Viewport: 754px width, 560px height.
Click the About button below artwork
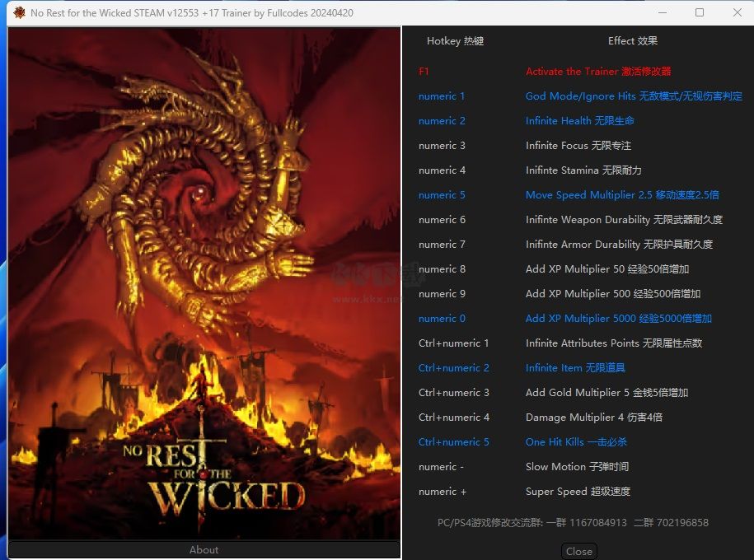[x=204, y=550]
